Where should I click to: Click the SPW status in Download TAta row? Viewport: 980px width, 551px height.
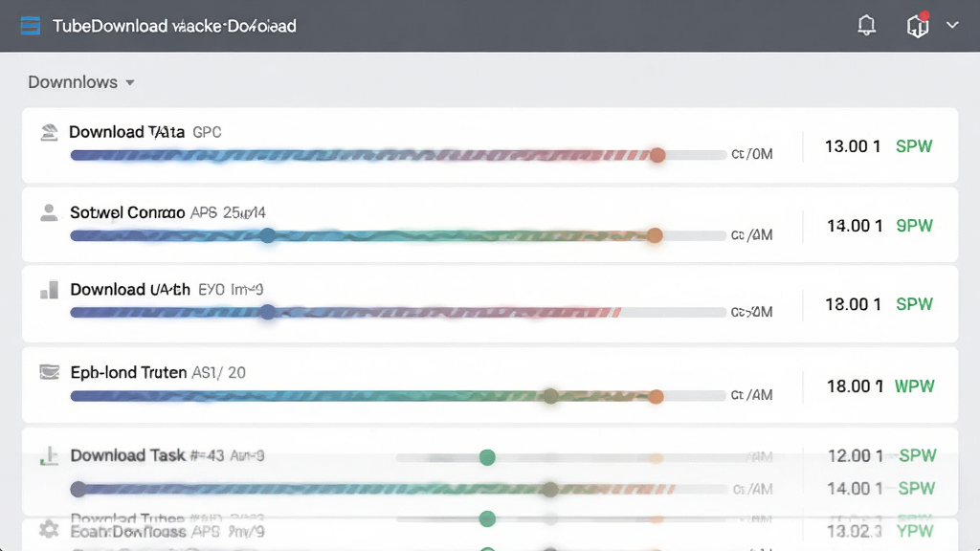pos(914,146)
